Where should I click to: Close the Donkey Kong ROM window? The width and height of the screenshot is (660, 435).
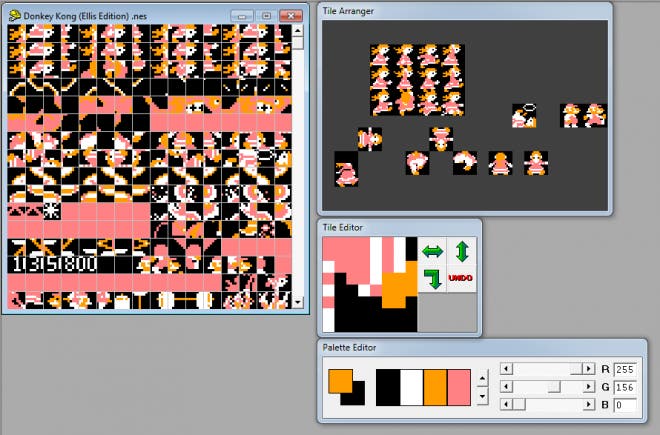[291, 16]
